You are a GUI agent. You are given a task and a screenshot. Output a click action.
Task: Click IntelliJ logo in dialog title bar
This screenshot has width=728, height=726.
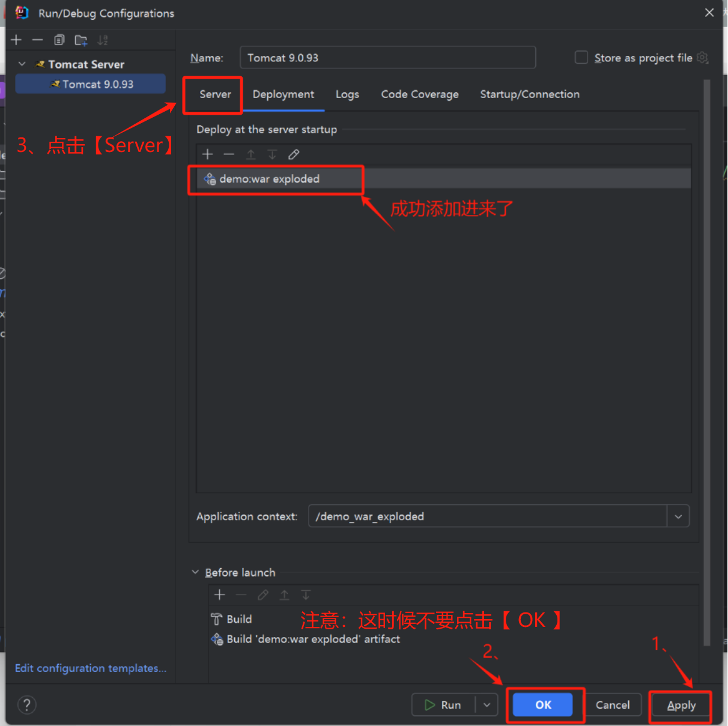click(x=22, y=13)
